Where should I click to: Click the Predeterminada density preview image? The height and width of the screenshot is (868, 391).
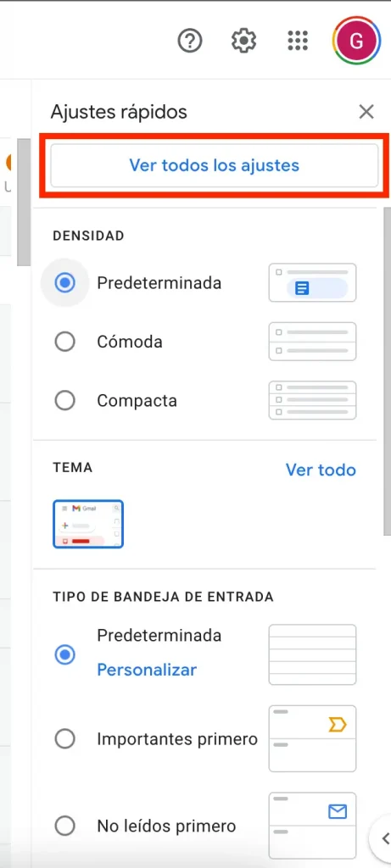(x=312, y=283)
